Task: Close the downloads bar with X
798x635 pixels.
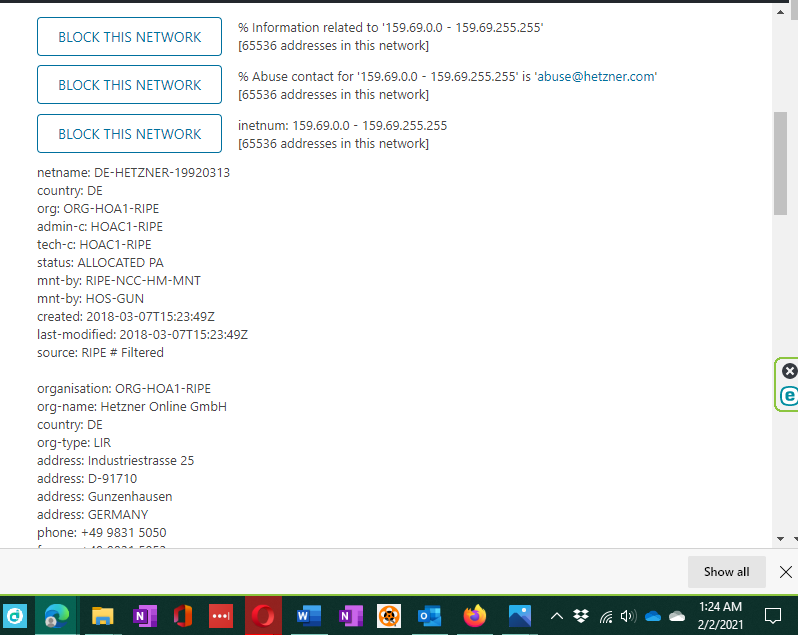Action: [785, 572]
